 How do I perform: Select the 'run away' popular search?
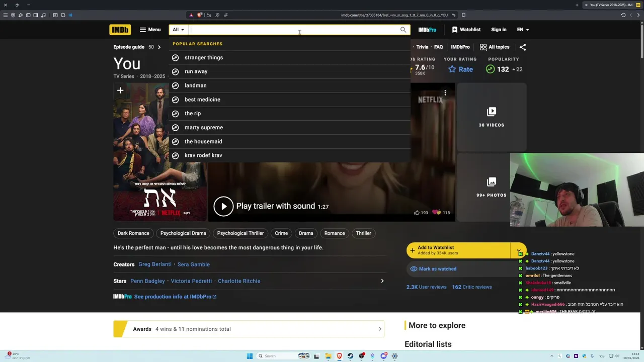[x=290, y=71]
